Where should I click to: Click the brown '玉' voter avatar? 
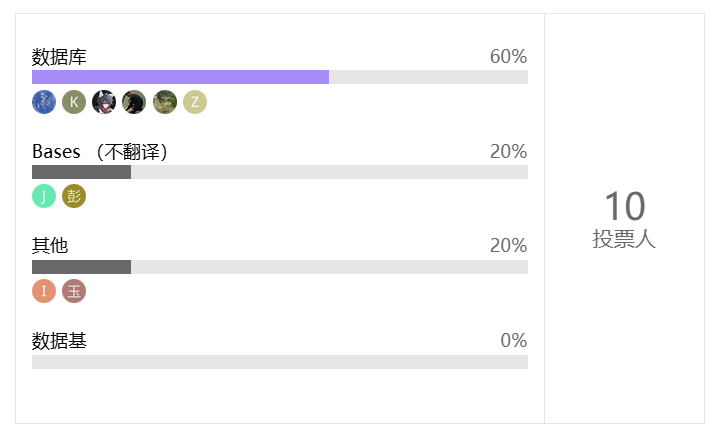(74, 291)
